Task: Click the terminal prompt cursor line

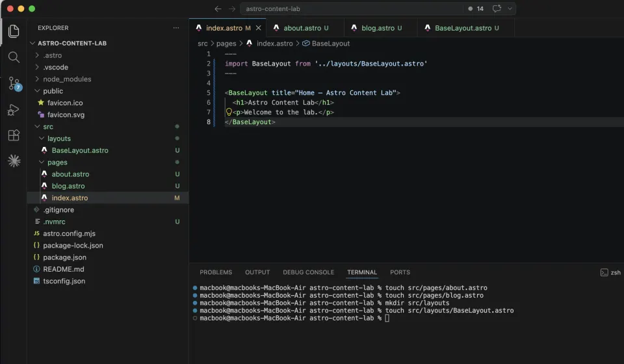Action: click(294, 318)
